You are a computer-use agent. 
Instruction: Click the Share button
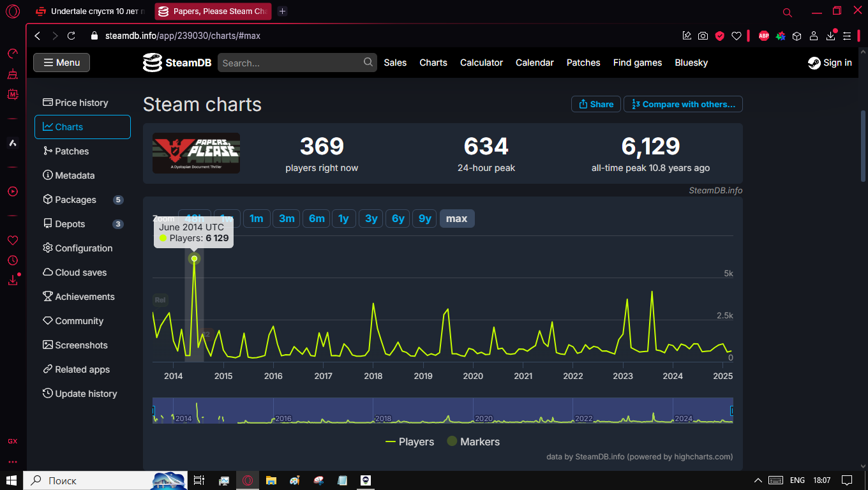tap(596, 104)
